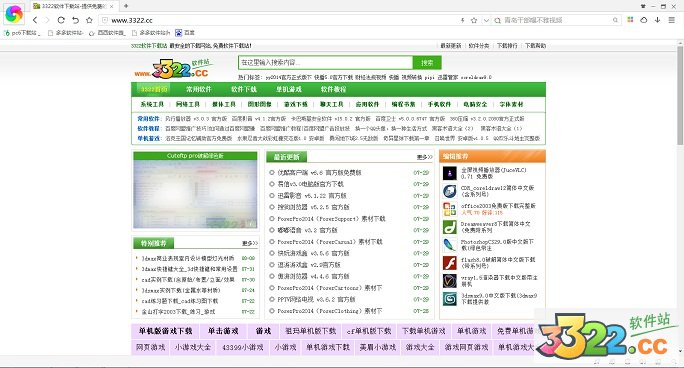Click the VLC cone icon in 编辑推荐
The width and height of the screenshot is (684, 368).
pyautogui.click(x=450, y=173)
